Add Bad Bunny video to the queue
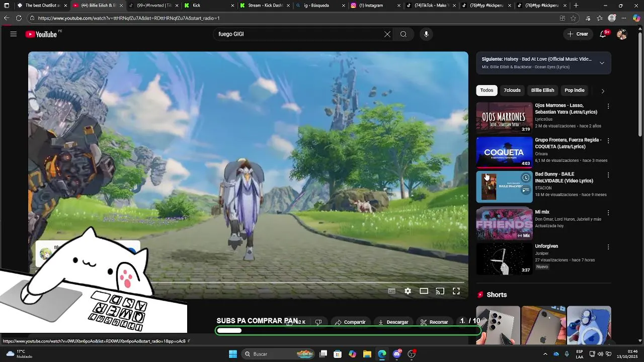 526,190
